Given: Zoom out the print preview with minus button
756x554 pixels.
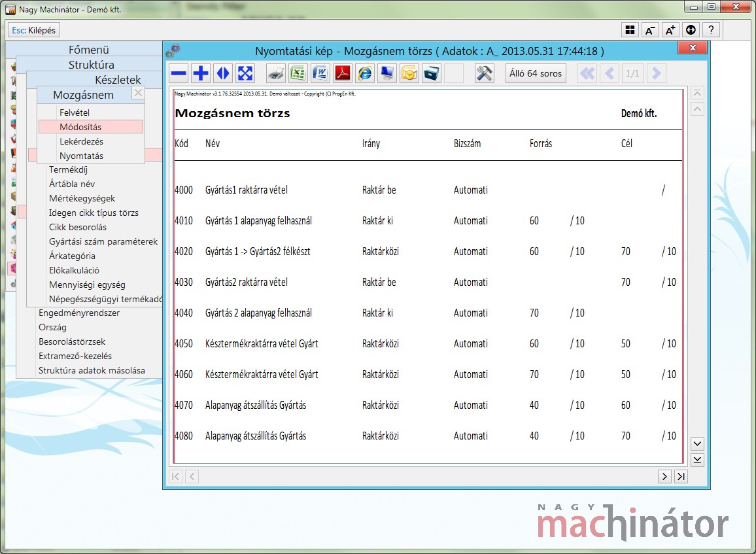Looking at the screenshot, I should coord(179,73).
